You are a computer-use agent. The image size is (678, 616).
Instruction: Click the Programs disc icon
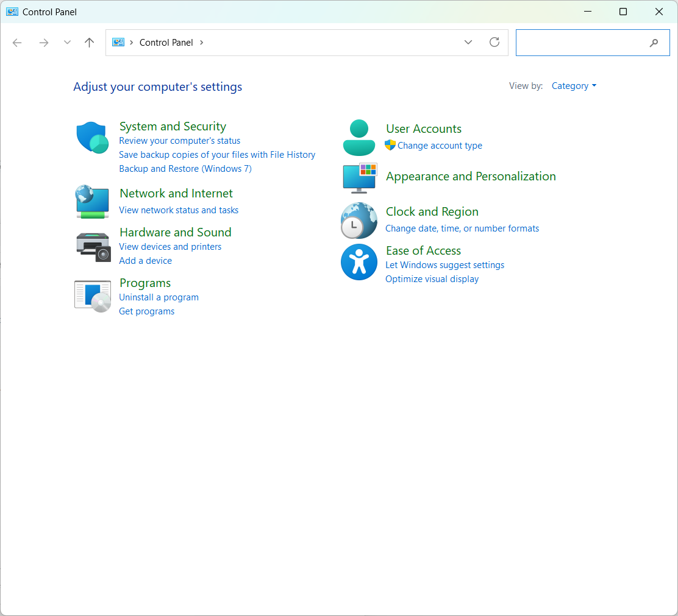pyautogui.click(x=93, y=296)
